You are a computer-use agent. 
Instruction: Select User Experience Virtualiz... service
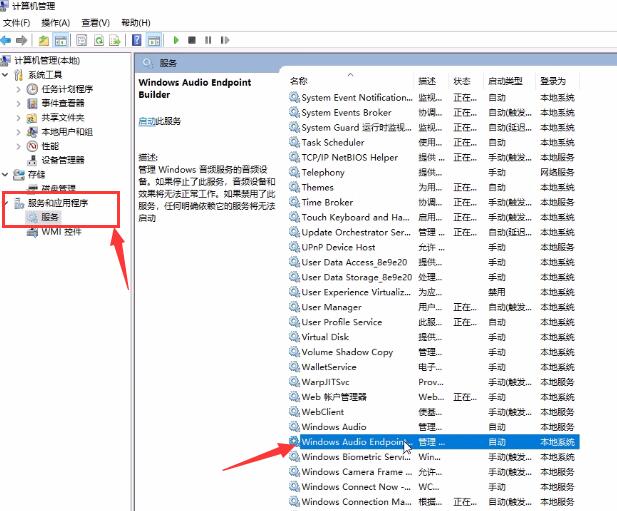(x=433, y=292)
